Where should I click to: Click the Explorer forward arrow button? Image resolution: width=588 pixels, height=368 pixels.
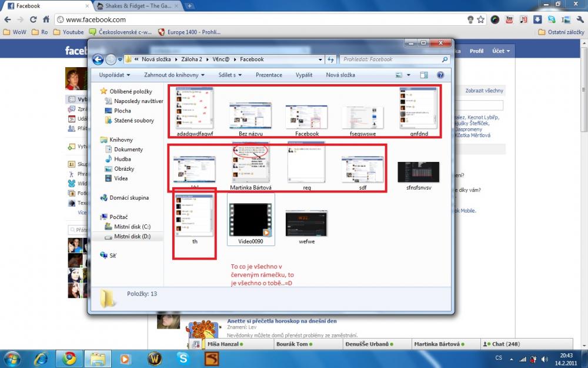click(x=111, y=59)
